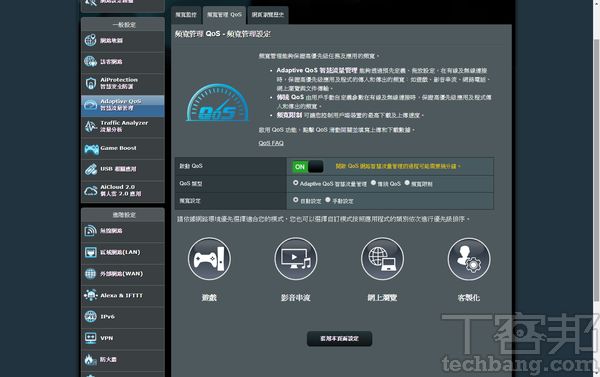
Task: Switch to the 網頁瀏覽歷史 web history tab
Action: click(x=268, y=15)
